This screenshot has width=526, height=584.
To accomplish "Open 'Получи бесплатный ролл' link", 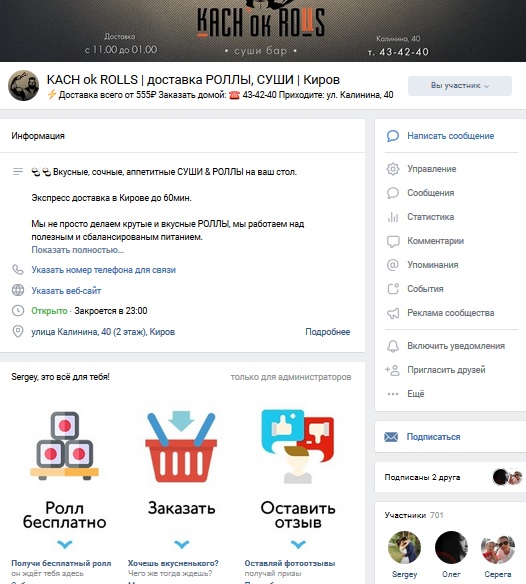I will point(61,563).
